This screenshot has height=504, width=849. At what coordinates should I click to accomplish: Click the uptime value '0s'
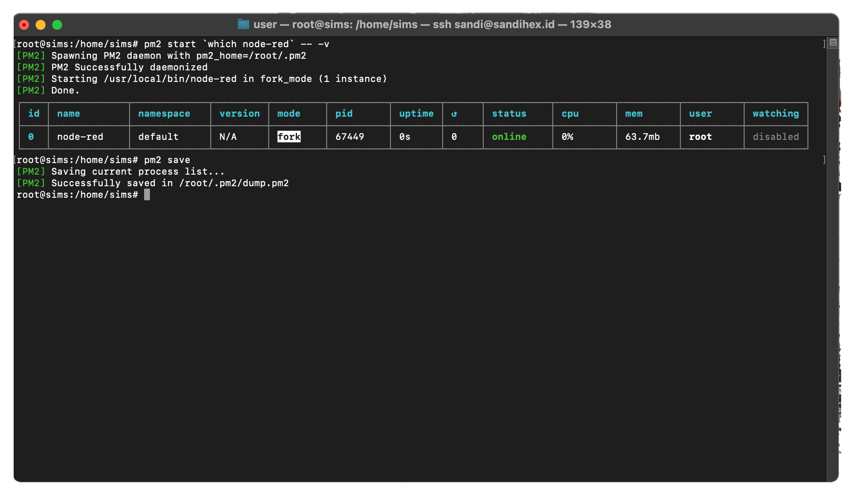[x=405, y=137]
